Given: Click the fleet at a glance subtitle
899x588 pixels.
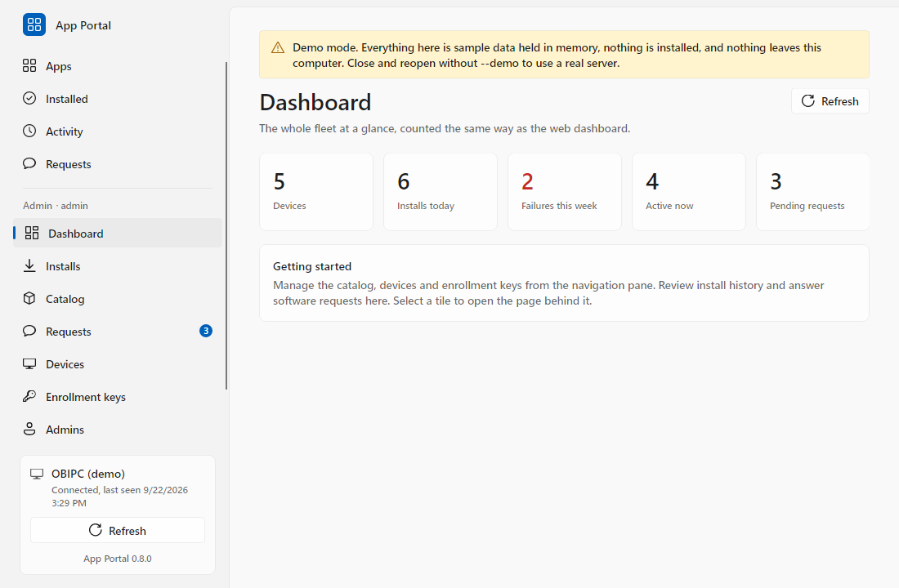Looking at the screenshot, I should pos(445,128).
